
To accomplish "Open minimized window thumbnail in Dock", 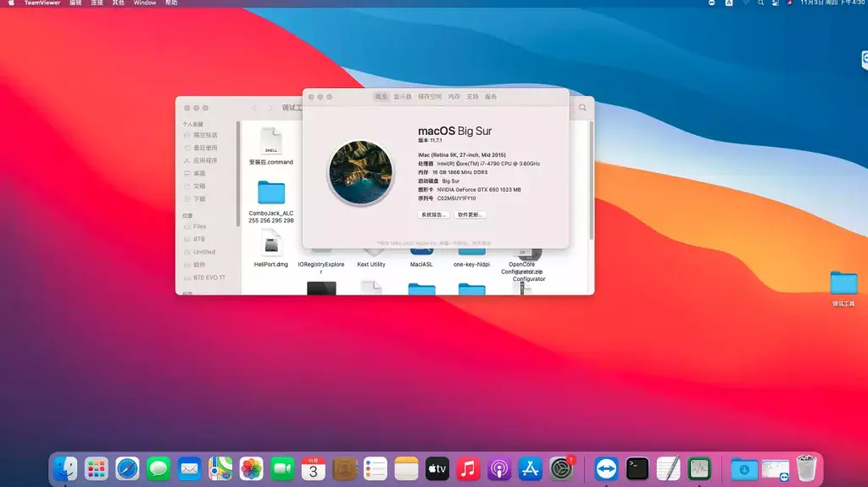I will tap(776, 469).
